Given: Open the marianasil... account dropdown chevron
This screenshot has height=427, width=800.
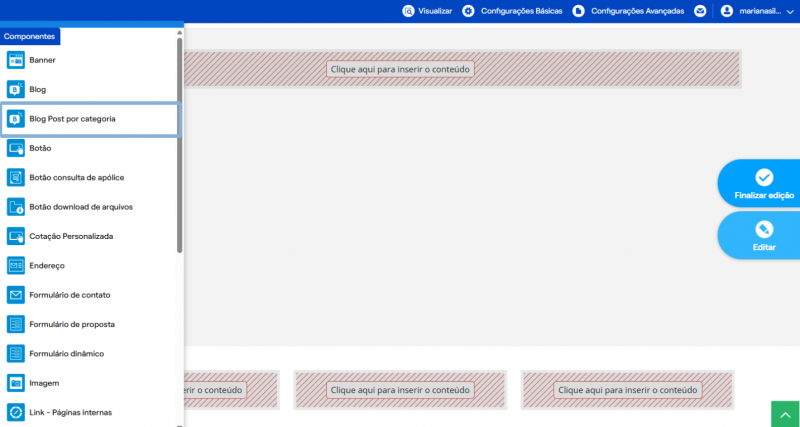Looking at the screenshot, I should (x=790, y=12).
